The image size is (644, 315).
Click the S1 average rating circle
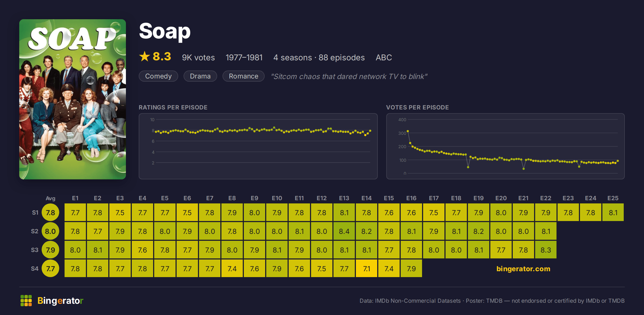pos(50,212)
